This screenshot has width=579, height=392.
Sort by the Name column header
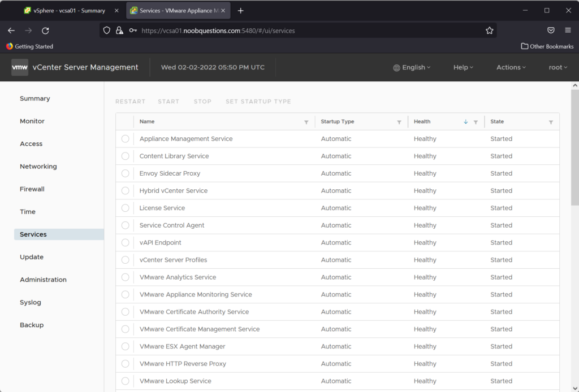pos(147,121)
